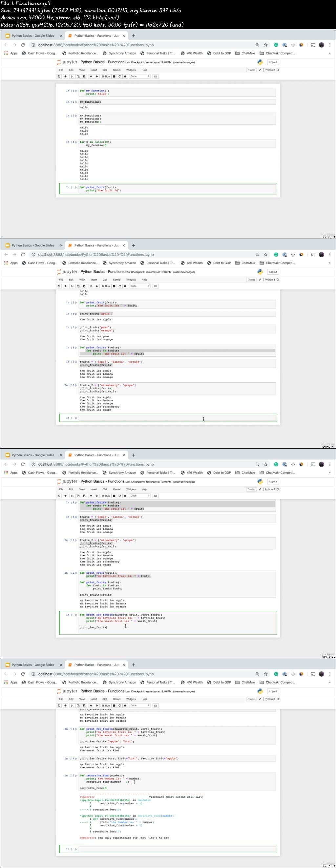The width and height of the screenshot is (336, 868).
Task: Click the empty code cell in the second frame
Action: click(x=177, y=418)
